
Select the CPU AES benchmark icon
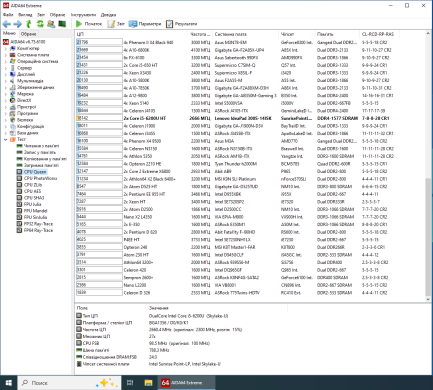click(20, 191)
